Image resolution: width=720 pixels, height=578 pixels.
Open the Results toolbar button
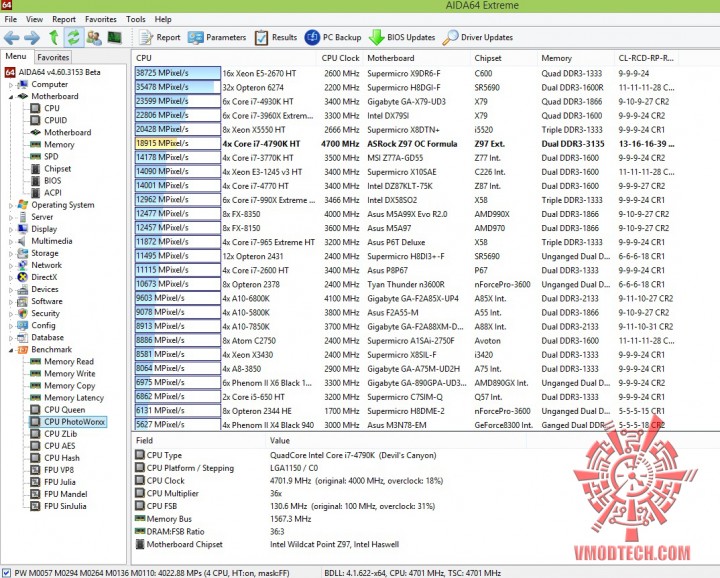click(x=276, y=38)
